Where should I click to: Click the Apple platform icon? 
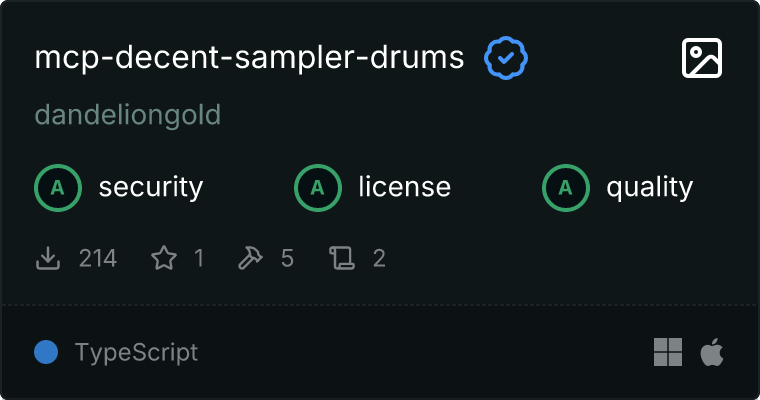tap(711, 352)
